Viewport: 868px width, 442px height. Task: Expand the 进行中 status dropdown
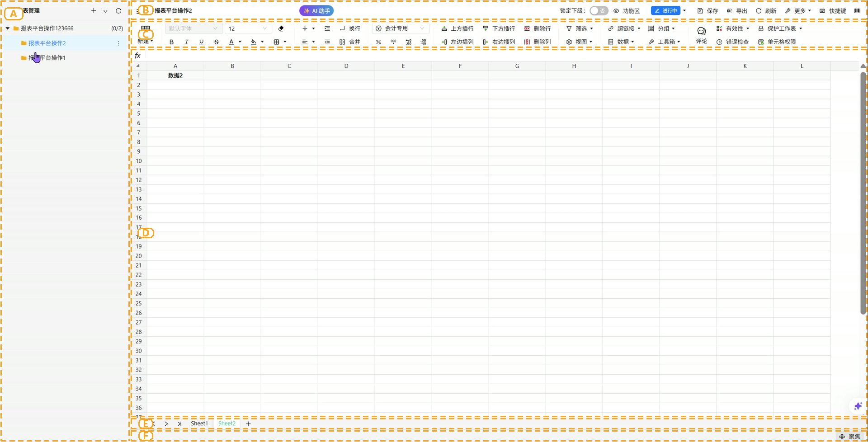(x=684, y=11)
